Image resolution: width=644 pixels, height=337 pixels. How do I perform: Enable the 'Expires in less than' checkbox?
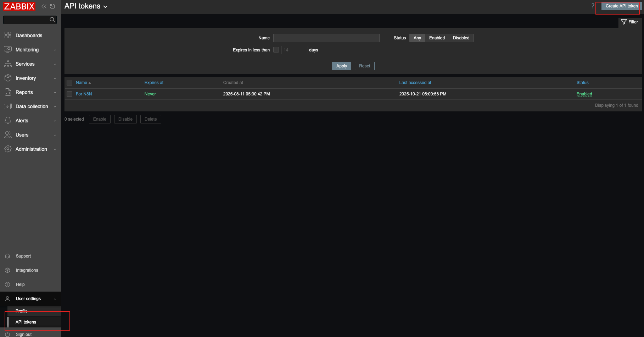click(276, 50)
